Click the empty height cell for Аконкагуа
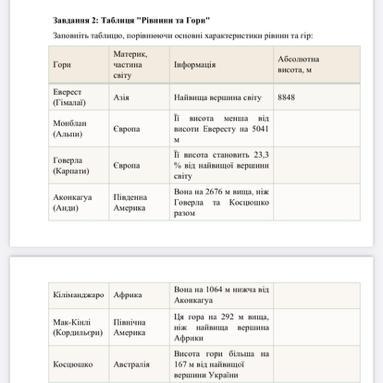Image resolution: width=383 pixels, height=383 pixels. point(317,202)
